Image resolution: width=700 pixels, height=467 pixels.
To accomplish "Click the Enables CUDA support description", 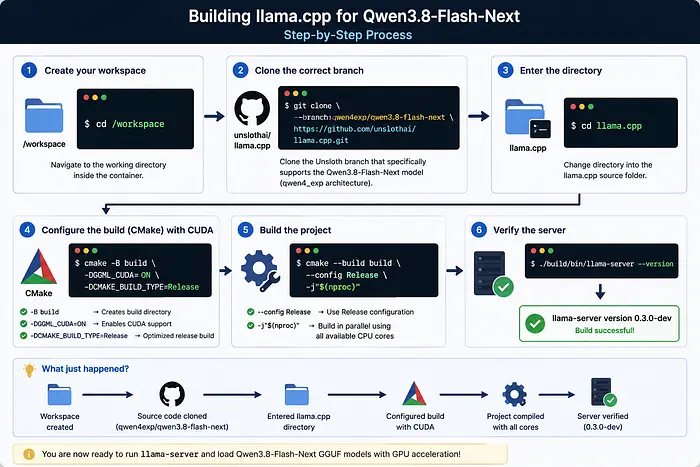I will coord(136,324).
